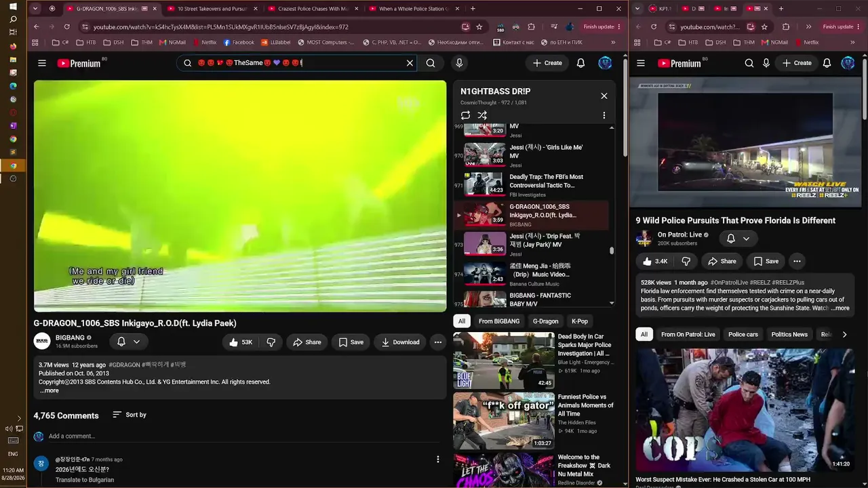Open On Patrol: Live notification dropdown
868x488 pixels.
(738, 239)
